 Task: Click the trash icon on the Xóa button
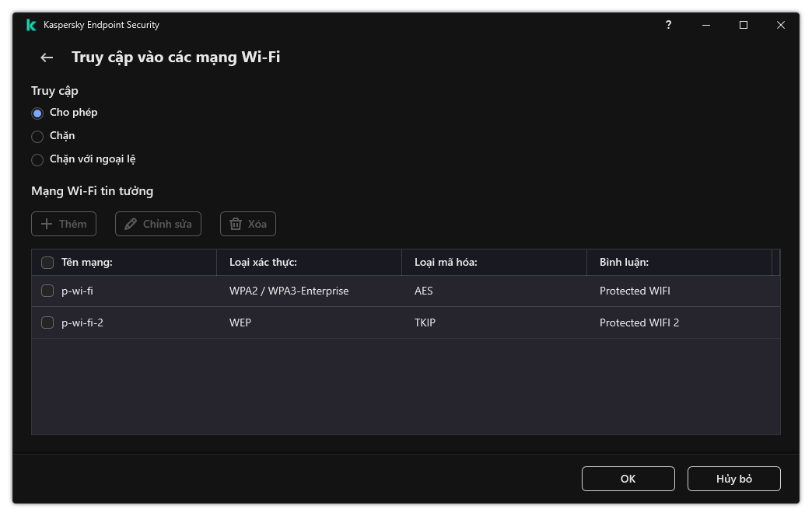pyautogui.click(x=236, y=224)
